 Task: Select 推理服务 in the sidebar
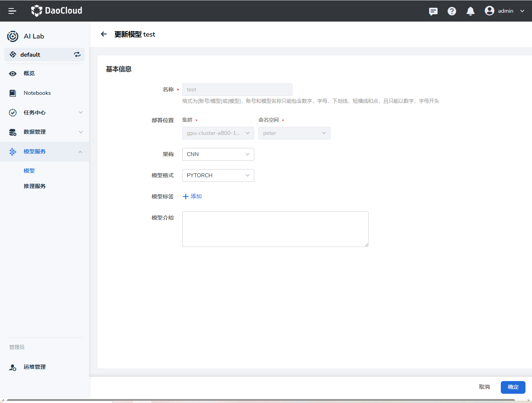[x=35, y=186]
